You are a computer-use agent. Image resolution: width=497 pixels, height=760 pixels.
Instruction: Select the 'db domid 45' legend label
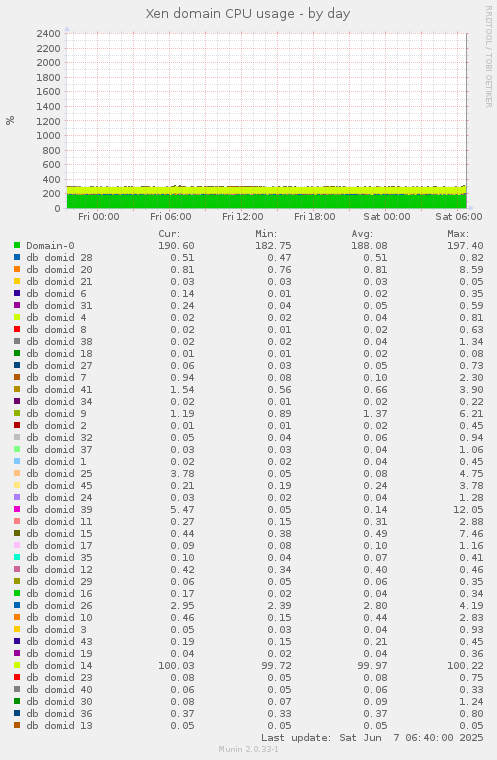[59, 486]
